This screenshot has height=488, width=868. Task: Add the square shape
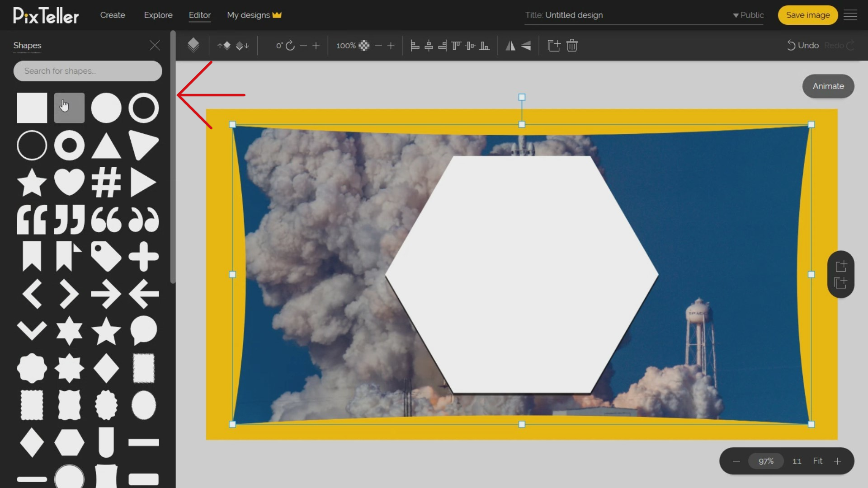click(x=32, y=108)
